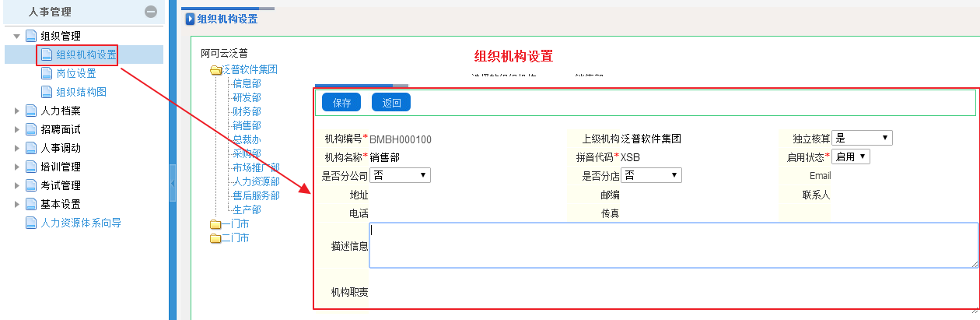Open the 是否分店 dropdown

point(652,175)
